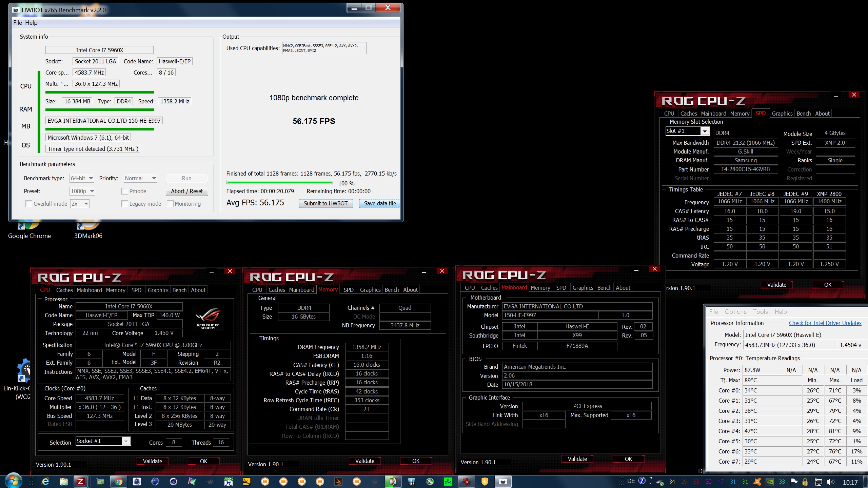Viewport: 868px width, 488px height.
Task: Click the volume speaker tray icon
Action: (x=830, y=482)
